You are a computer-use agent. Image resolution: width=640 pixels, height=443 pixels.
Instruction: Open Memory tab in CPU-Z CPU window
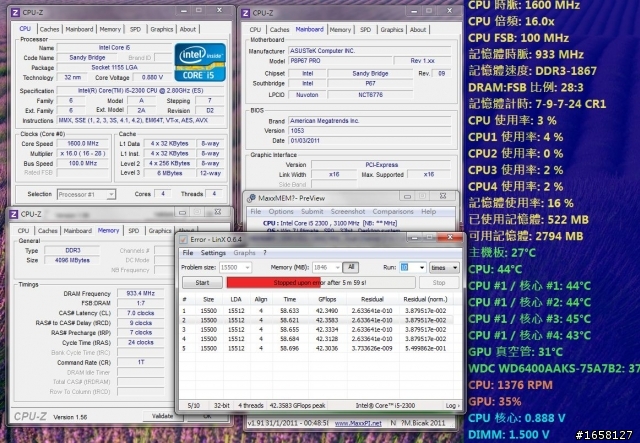pyautogui.click(x=110, y=29)
